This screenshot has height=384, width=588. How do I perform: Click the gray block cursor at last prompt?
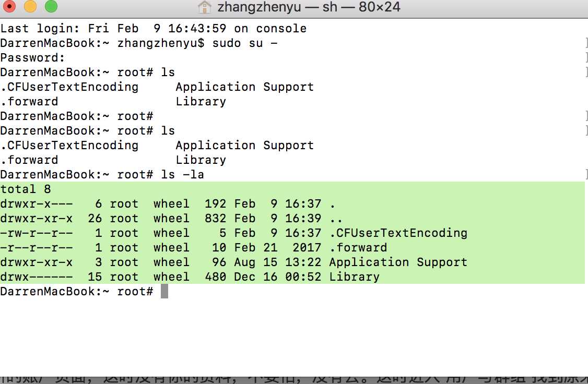(x=164, y=291)
